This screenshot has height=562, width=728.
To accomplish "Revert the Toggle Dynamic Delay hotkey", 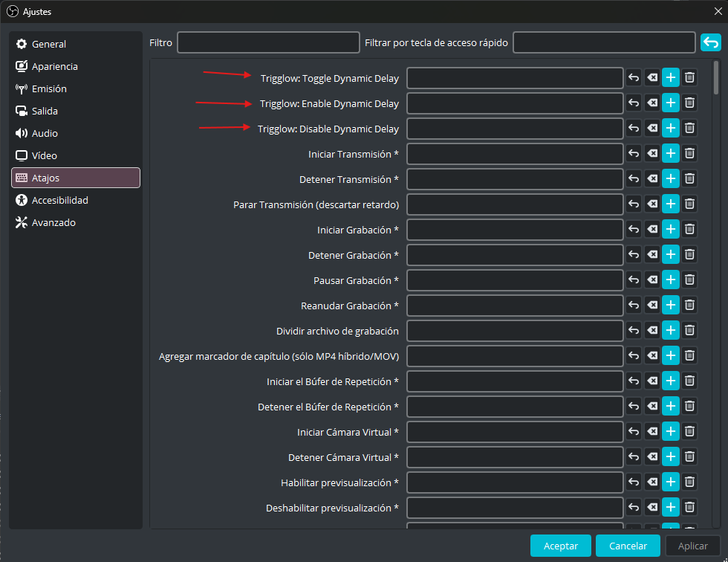I will click(x=633, y=77).
